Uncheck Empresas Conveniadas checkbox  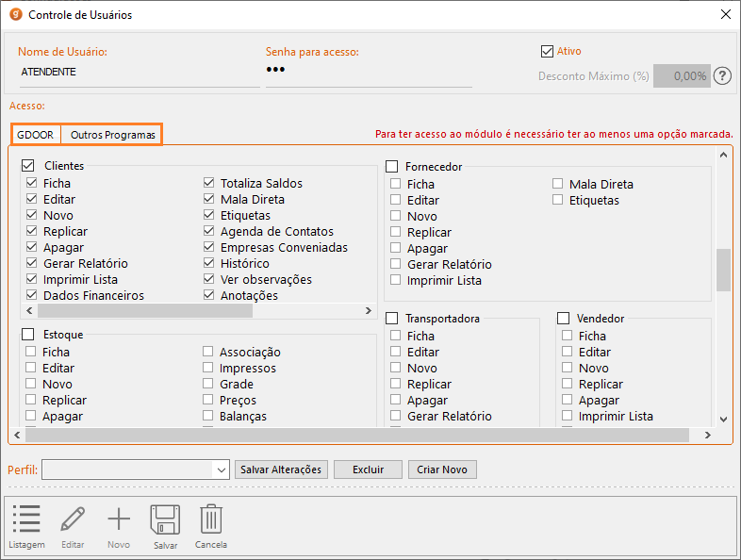point(209,247)
